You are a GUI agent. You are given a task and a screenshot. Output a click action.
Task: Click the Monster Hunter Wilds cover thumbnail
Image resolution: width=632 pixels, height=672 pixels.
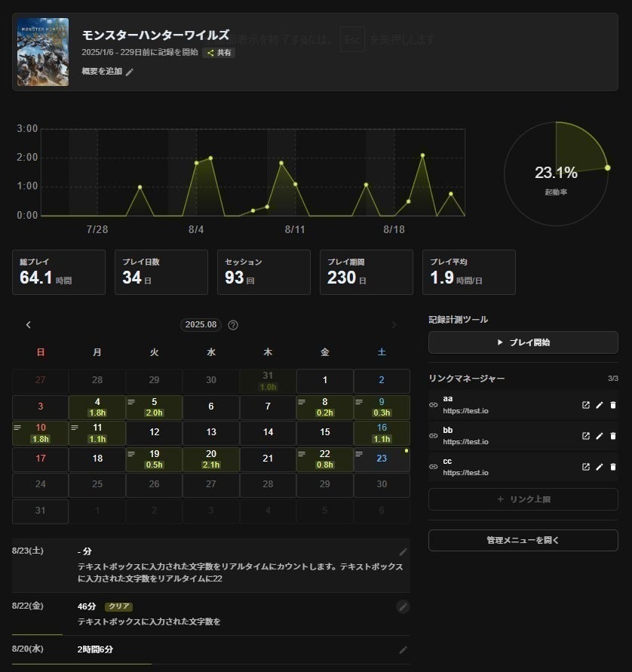point(43,52)
